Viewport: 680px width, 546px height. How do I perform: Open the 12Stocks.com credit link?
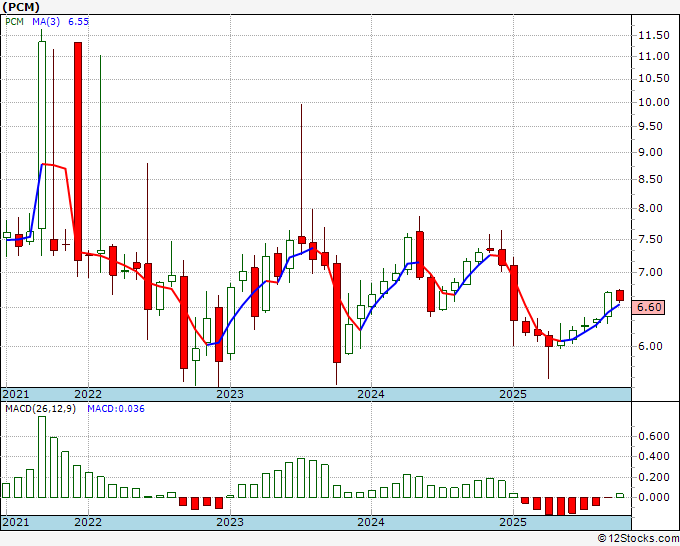638,538
